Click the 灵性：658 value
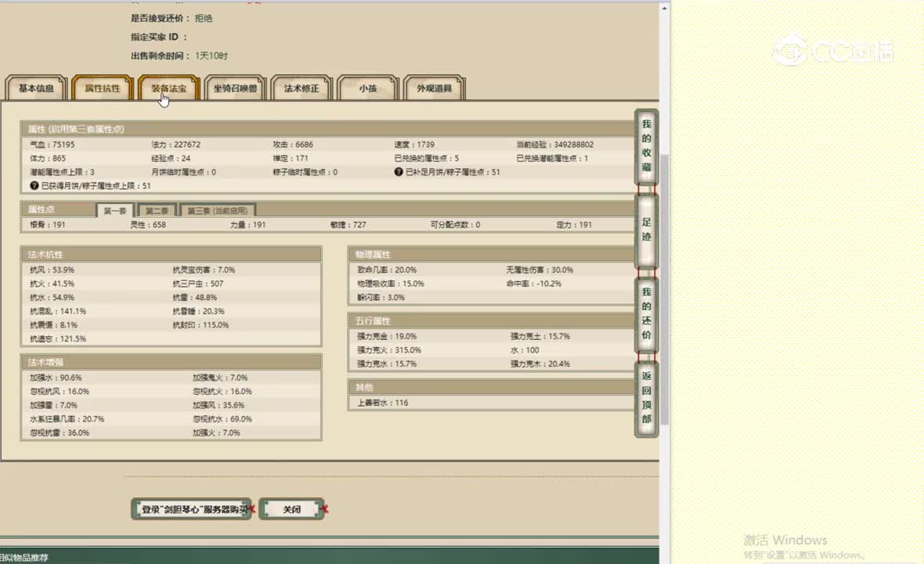Viewport: 924px width, 564px height. click(148, 225)
